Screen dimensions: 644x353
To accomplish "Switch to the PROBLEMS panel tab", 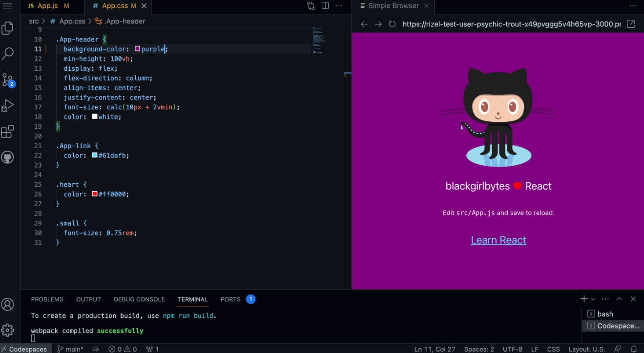I will click(x=47, y=299).
